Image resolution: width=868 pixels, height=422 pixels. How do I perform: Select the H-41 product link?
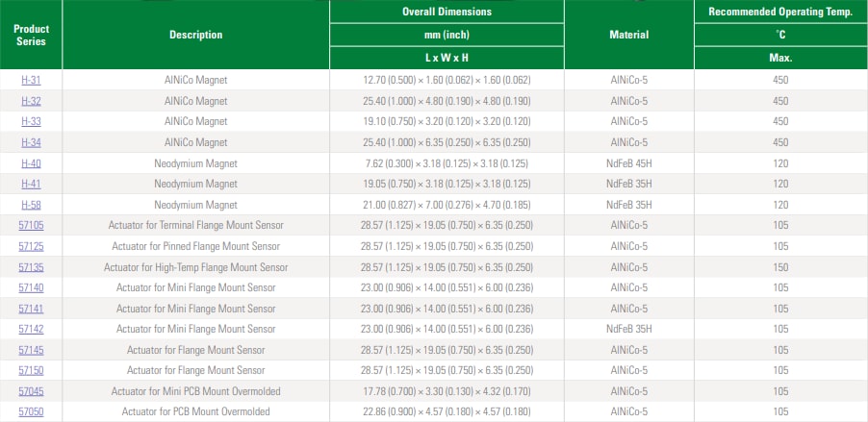(x=31, y=184)
